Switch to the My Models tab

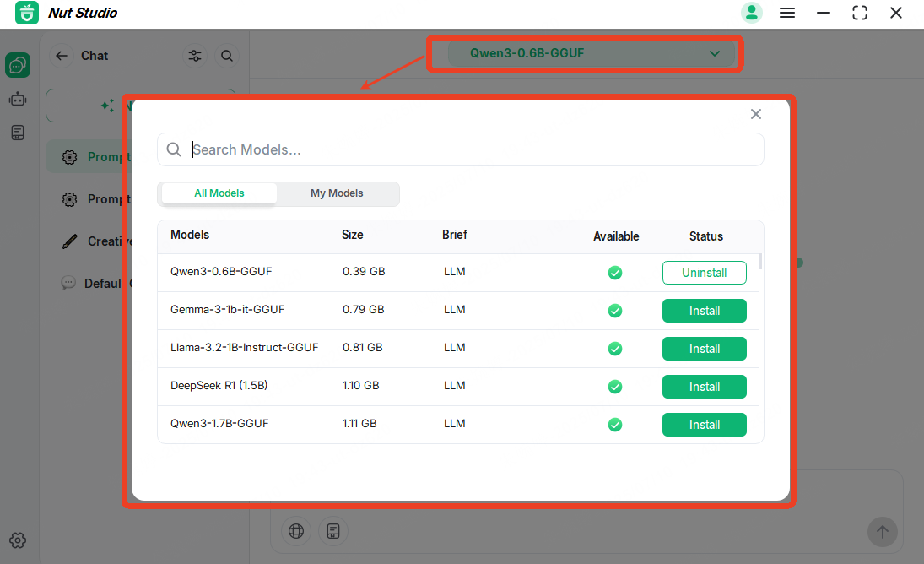click(x=337, y=193)
